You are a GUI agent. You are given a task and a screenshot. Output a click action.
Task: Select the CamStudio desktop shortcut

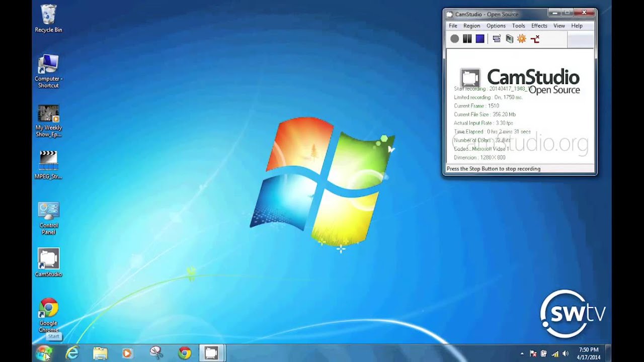pyautogui.click(x=48, y=262)
